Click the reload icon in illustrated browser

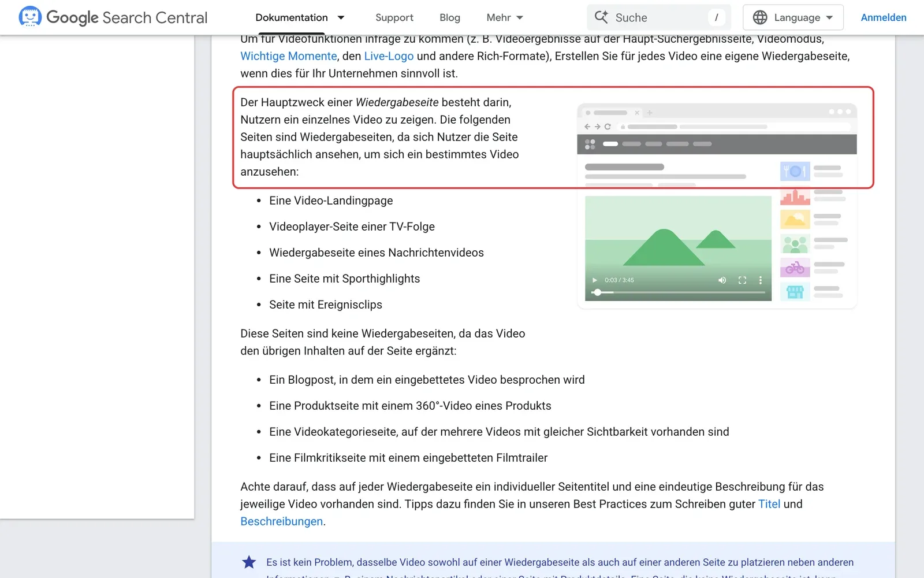[x=608, y=127]
